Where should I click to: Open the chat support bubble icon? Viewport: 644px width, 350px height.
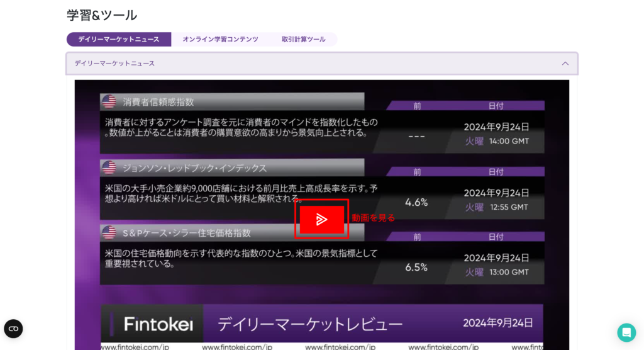pos(626,332)
